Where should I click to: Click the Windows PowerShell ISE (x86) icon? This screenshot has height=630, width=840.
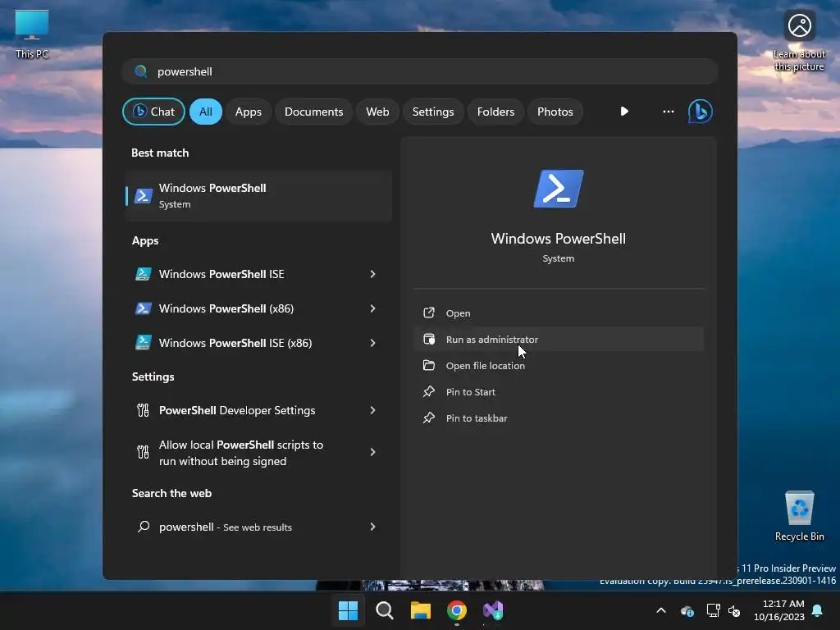pos(143,343)
